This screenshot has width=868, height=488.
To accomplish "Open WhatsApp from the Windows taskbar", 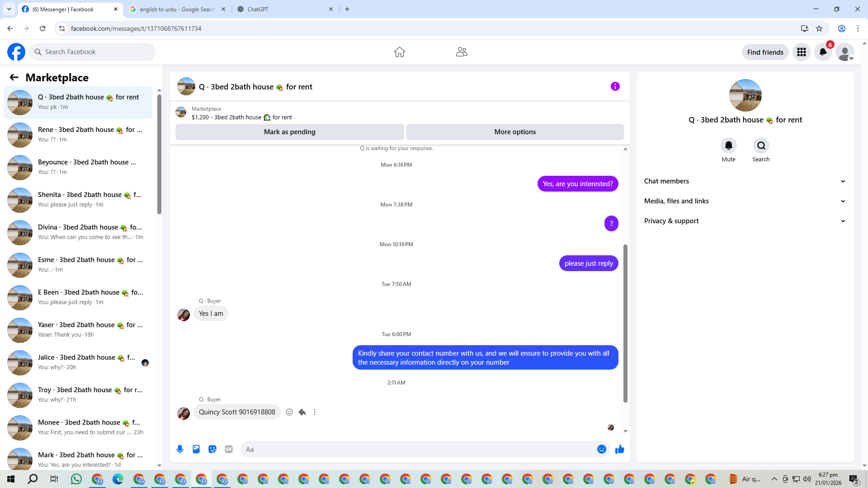I will point(76,479).
